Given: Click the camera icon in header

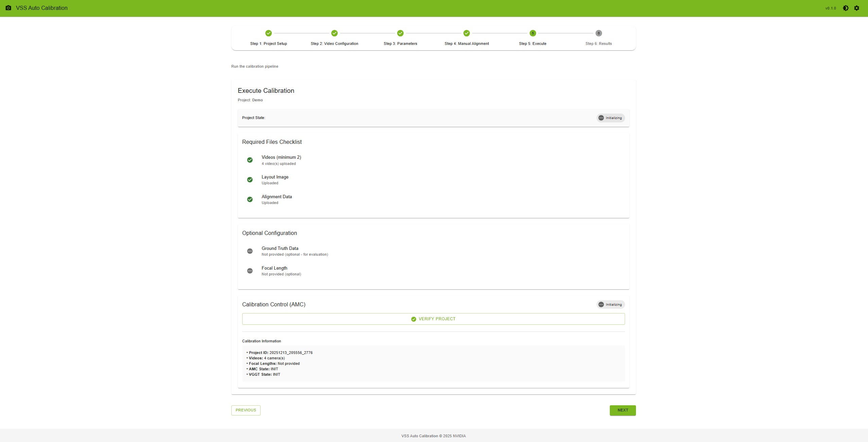Looking at the screenshot, I should click(x=8, y=8).
